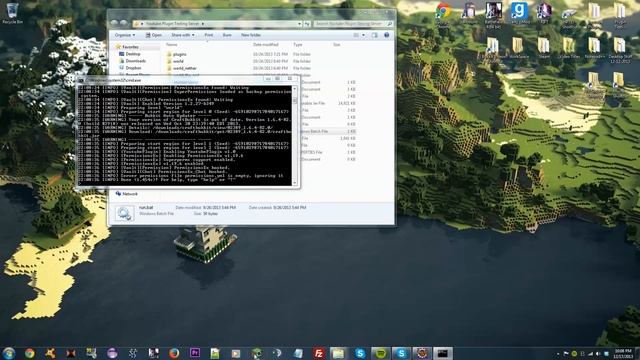The height and width of the screenshot is (360, 640).
Task: Sort files by the Type column
Action: (298, 44)
